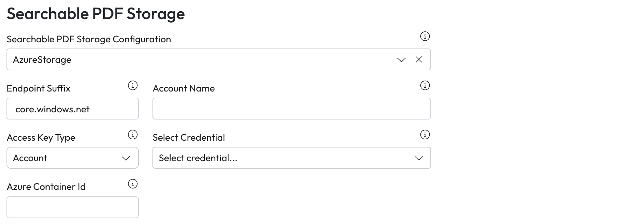Expand the Access Key Type dropdown showing Account
This screenshot has height=224, width=644.
click(72, 158)
